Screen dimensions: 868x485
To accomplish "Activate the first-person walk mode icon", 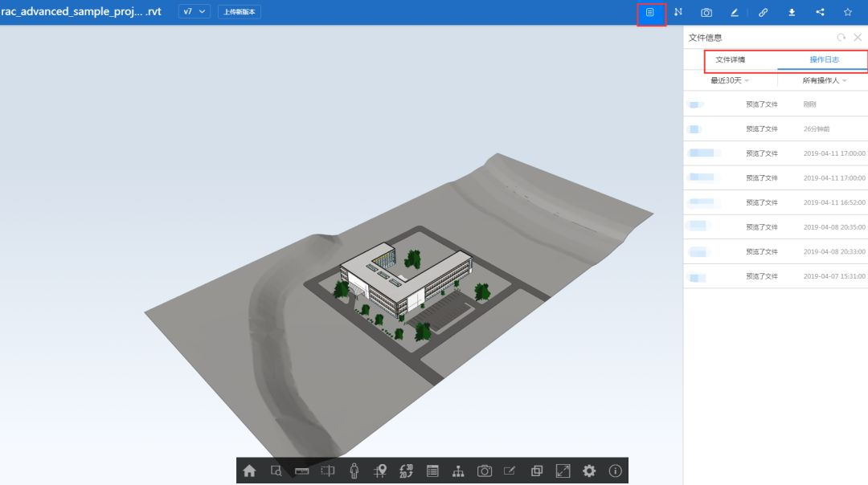I will tap(354, 471).
